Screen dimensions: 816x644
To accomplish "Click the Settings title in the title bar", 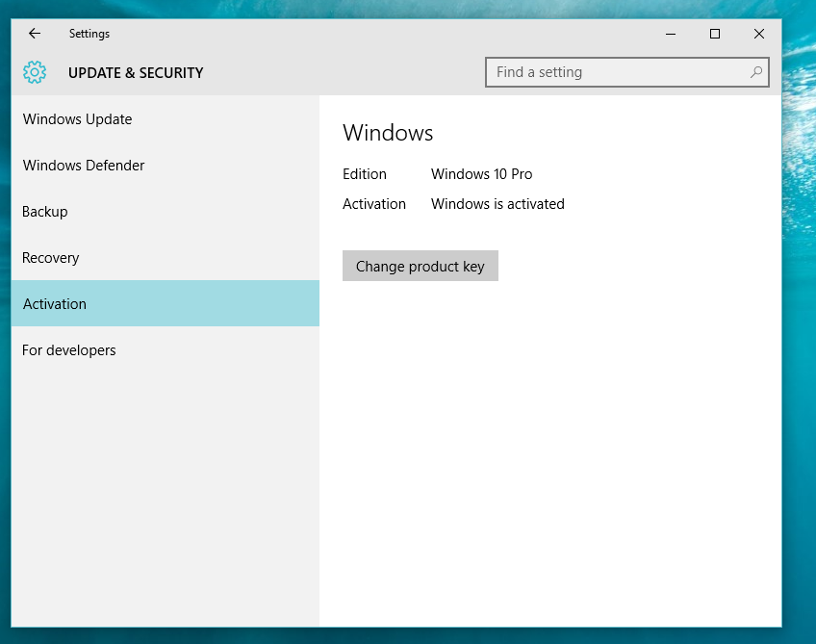I will tap(89, 34).
